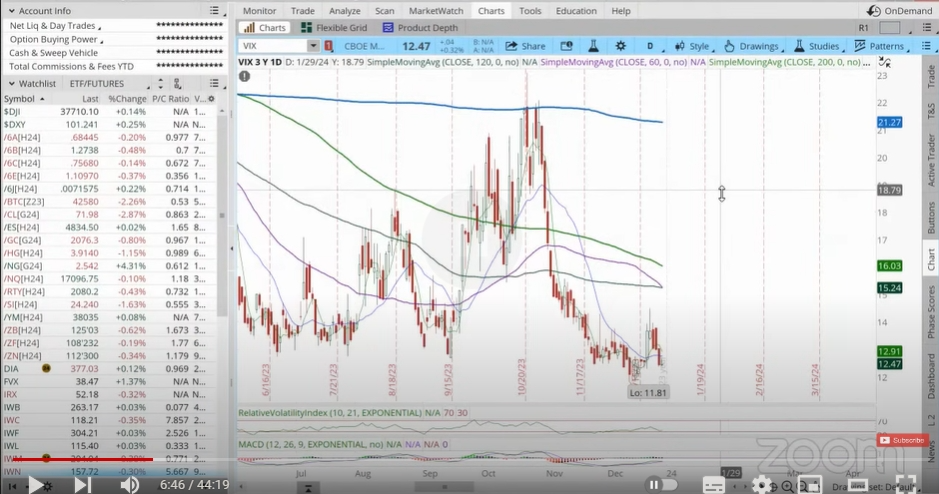Switch to the Analyze tab
939x494 pixels.
(x=345, y=11)
